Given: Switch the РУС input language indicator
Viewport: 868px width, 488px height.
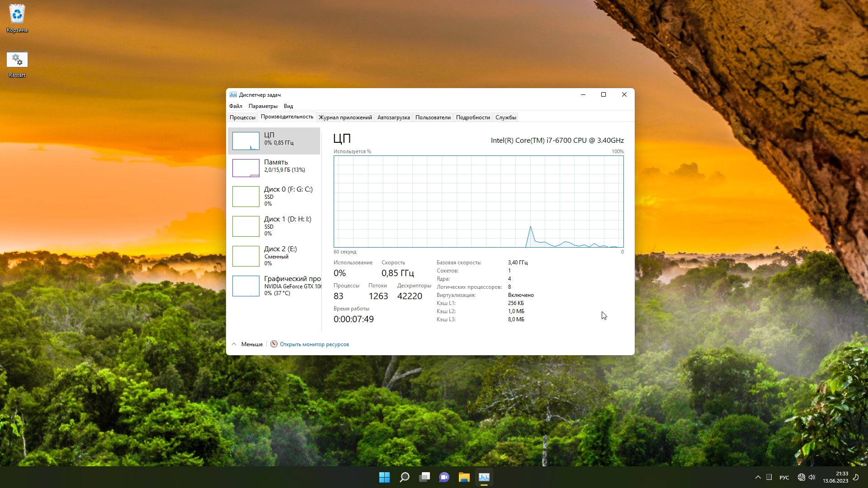Looking at the screenshot, I should pos(784,478).
